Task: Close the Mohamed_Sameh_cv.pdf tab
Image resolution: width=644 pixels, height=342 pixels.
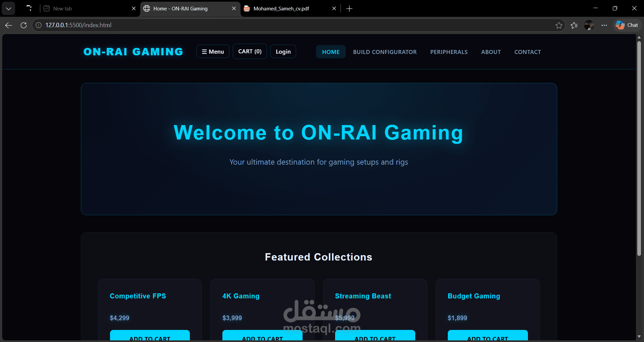Action: click(x=334, y=9)
